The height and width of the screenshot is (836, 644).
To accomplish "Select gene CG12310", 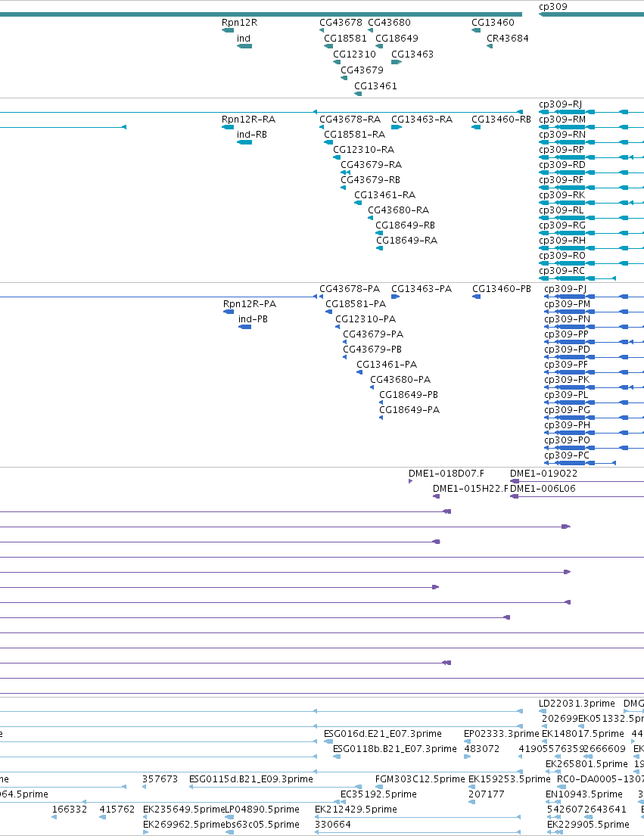I will point(337,62).
